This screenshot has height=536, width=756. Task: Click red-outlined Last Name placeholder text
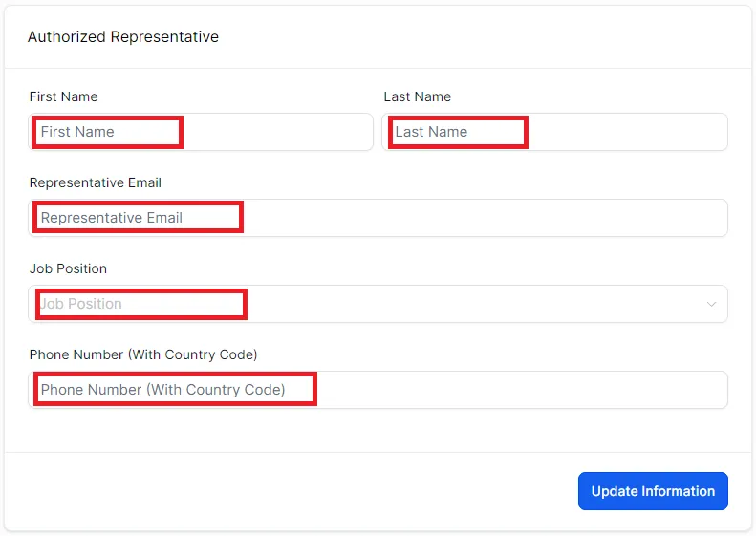pyautogui.click(x=431, y=132)
